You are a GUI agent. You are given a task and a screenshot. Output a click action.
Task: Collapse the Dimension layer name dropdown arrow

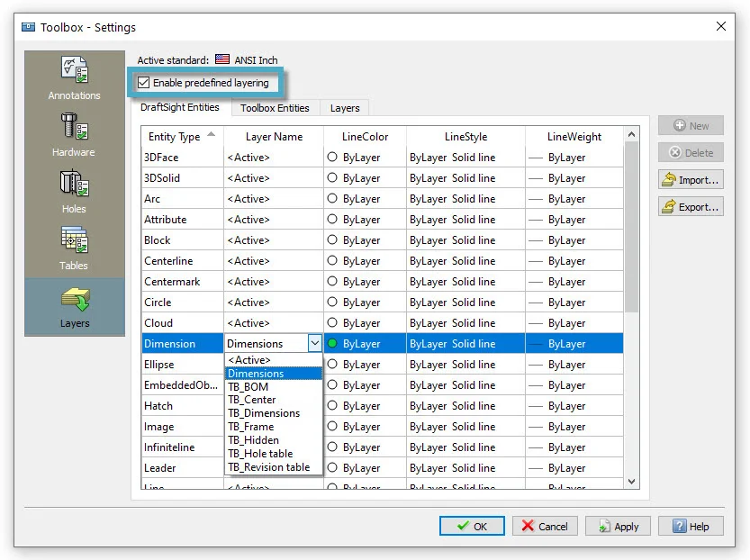coord(314,344)
